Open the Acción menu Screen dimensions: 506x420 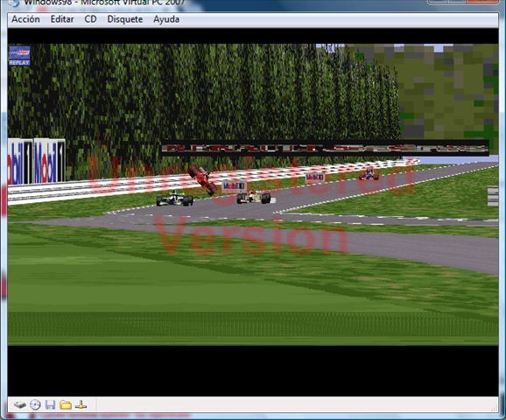25,19
